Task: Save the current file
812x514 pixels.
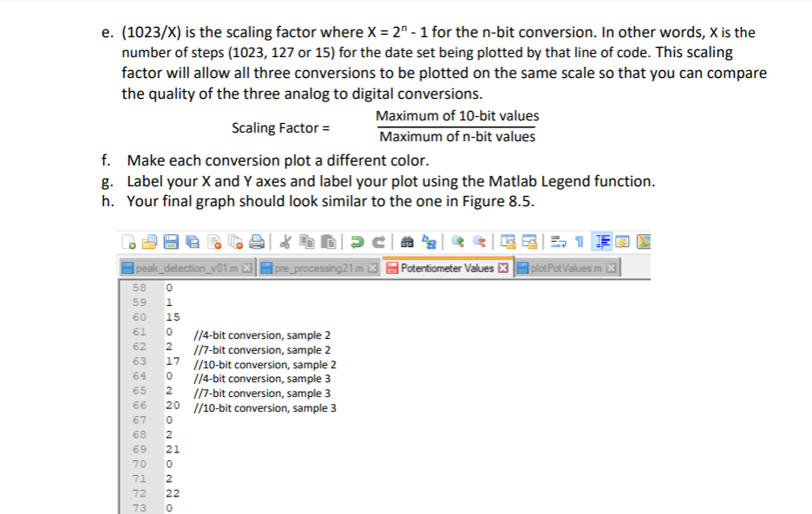Action: click(170, 241)
